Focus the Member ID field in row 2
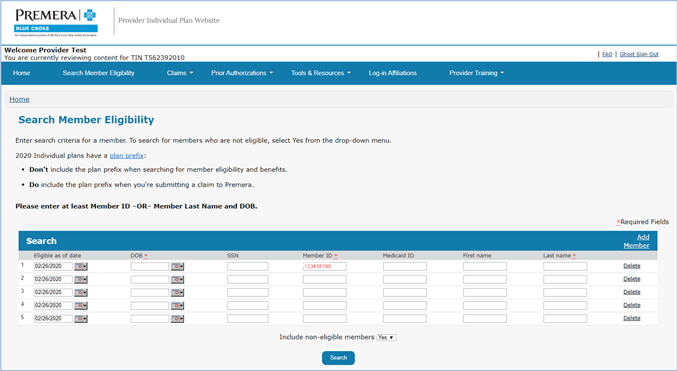 tap(325, 279)
